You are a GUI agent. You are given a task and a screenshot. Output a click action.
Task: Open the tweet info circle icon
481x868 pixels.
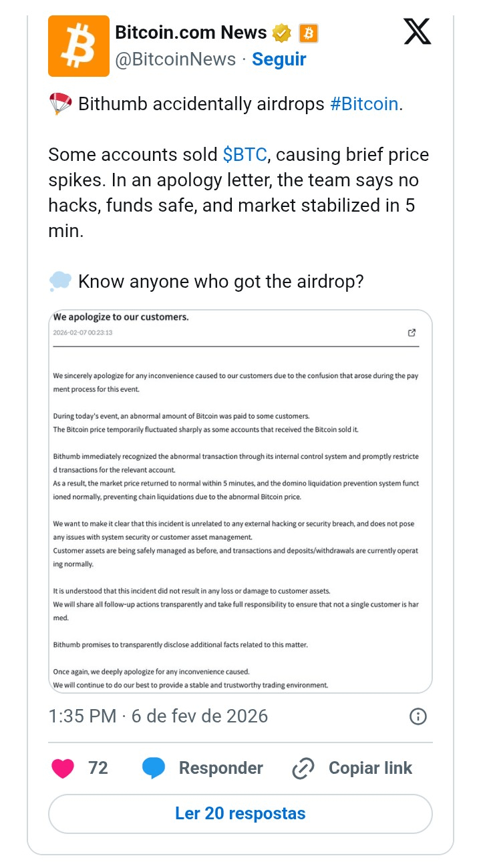418,716
